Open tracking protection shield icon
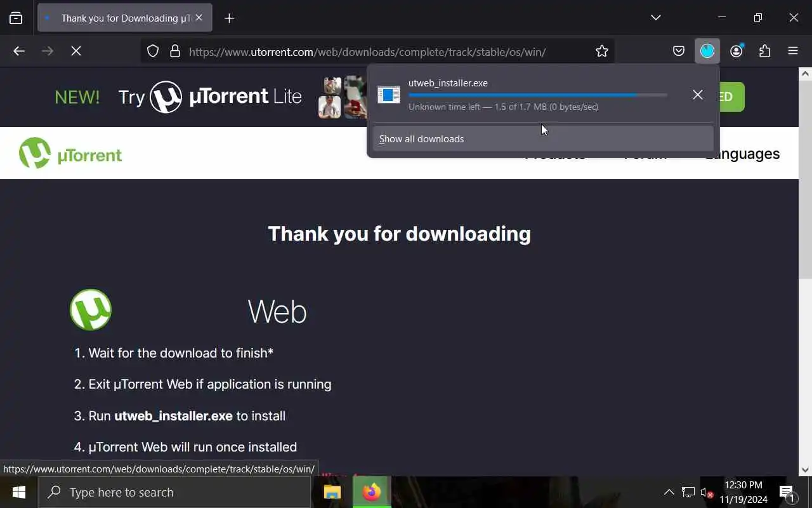Screen dimensions: 812x508 pyautogui.click(x=153, y=51)
